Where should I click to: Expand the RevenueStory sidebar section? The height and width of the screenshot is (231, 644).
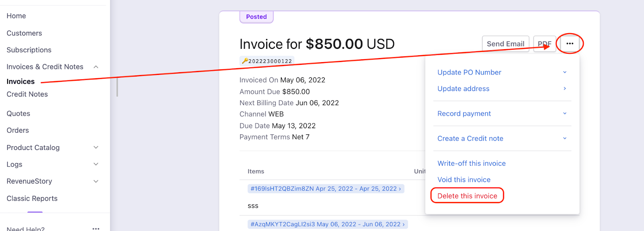(x=96, y=181)
